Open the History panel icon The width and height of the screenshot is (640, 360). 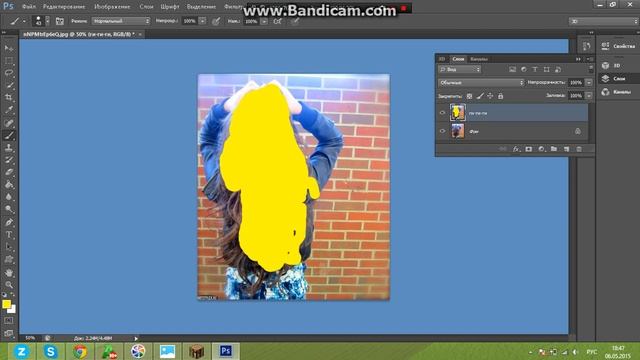(x=586, y=47)
